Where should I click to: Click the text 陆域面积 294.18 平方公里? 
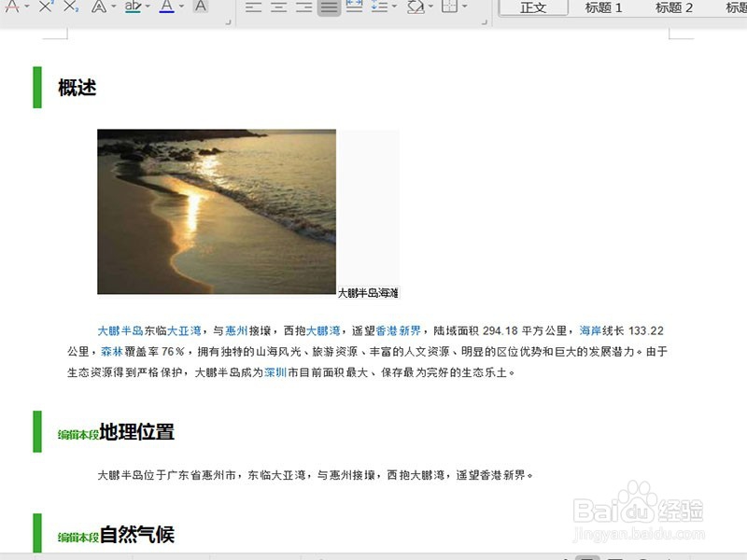[x=500, y=330]
